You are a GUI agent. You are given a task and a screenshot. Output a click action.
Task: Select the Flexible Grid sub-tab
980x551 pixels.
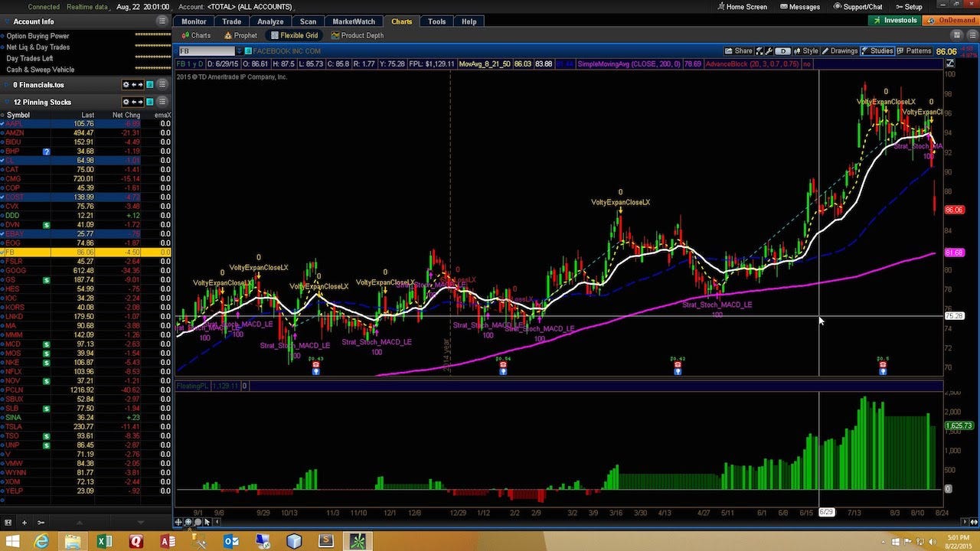click(x=295, y=35)
